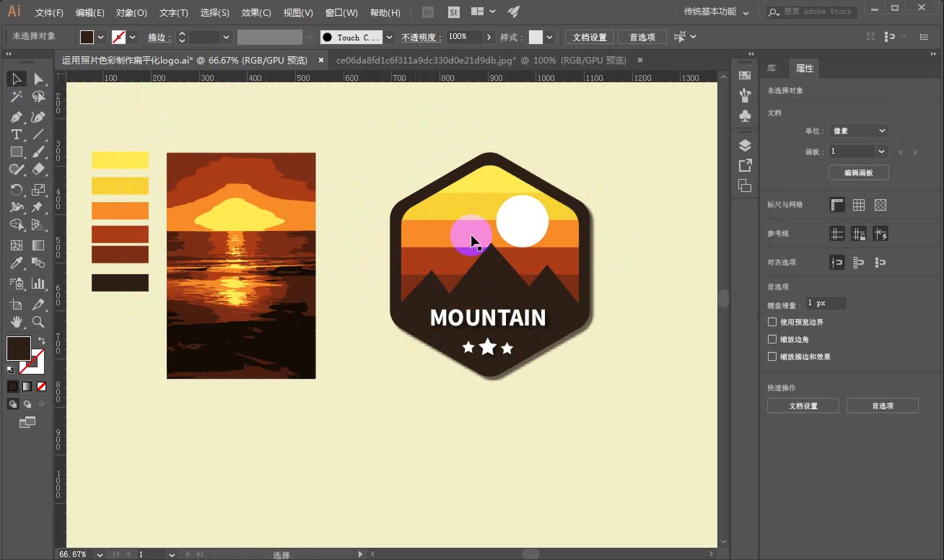
Task: Open the Swatches panel icon
Action: [745, 75]
